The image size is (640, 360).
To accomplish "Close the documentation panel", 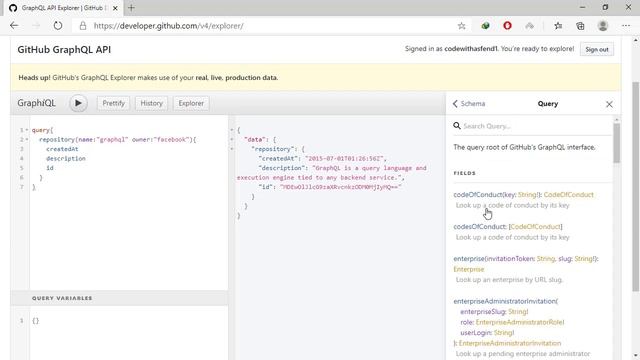I will pos(609,104).
